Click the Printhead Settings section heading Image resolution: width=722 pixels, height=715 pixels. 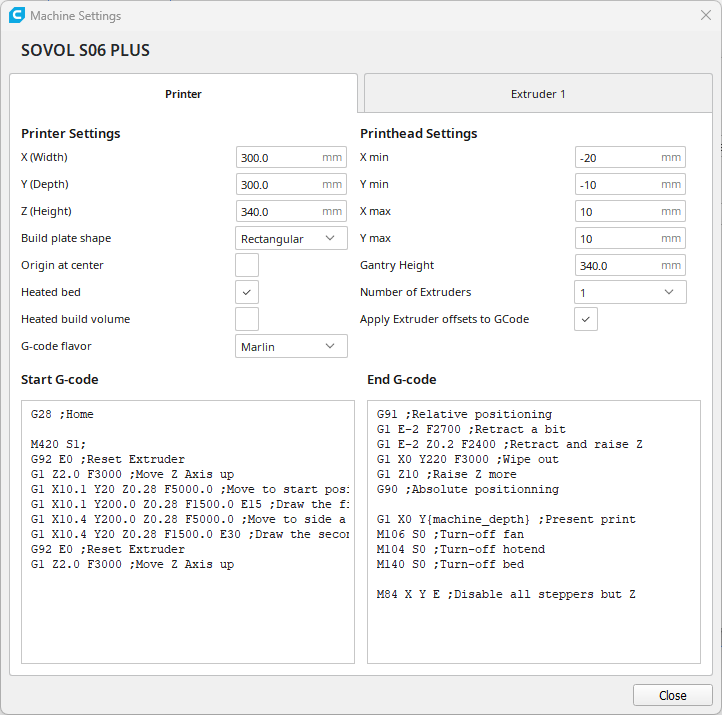pos(419,133)
